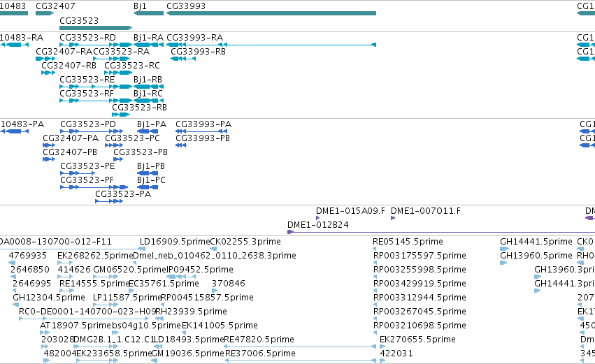This screenshot has width=595, height=364.
Task: Click the CG32407-PA protein label
Action: pyautogui.click(x=71, y=138)
